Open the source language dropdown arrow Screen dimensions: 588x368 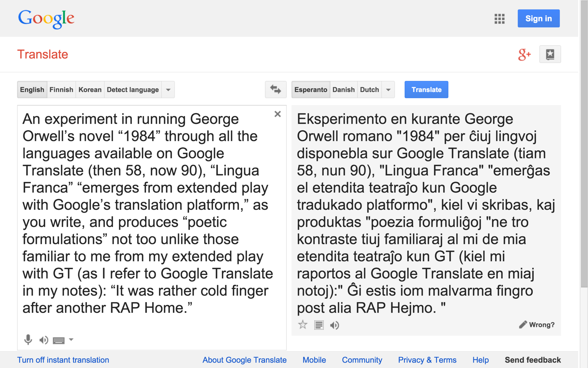pos(168,90)
